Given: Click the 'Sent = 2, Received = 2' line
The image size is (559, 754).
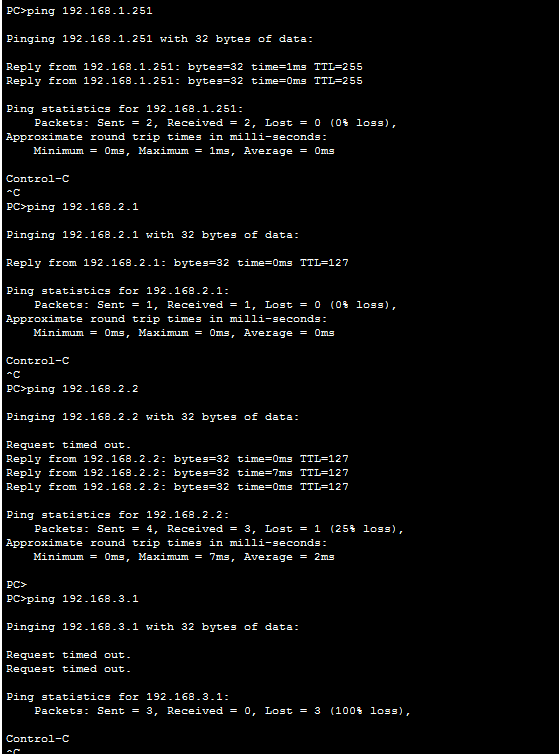Looking at the screenshot, I should pyautogui.click(x=215, y=123).
